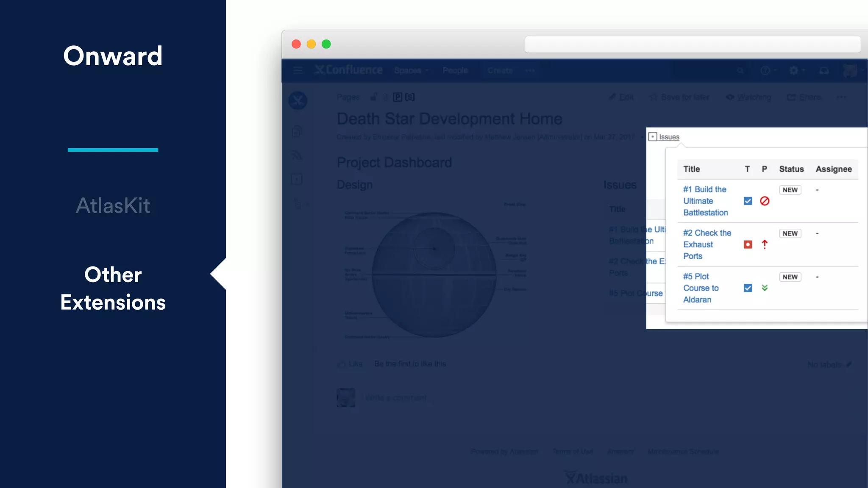Click the NEW status badge for issue #1
The image size is (868, 488).
point(790,190)
